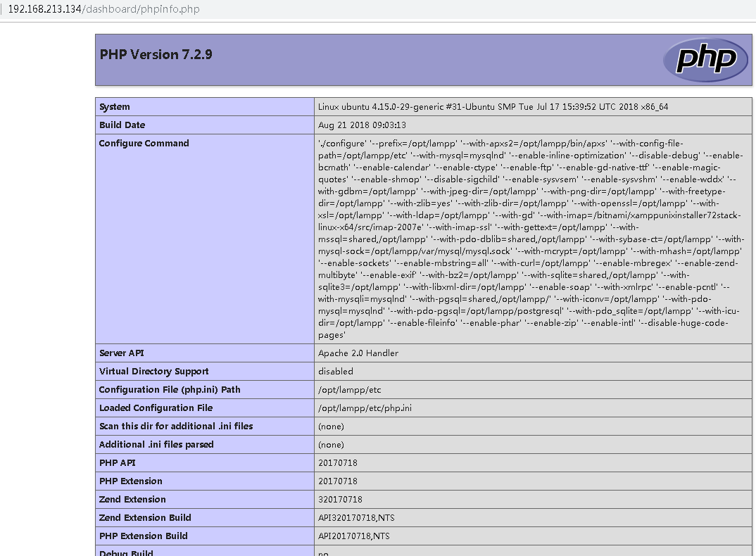This screenshot has width=756, height=556.
Task: Click Additional .ini files parsed label
Action: pos(156,445)
